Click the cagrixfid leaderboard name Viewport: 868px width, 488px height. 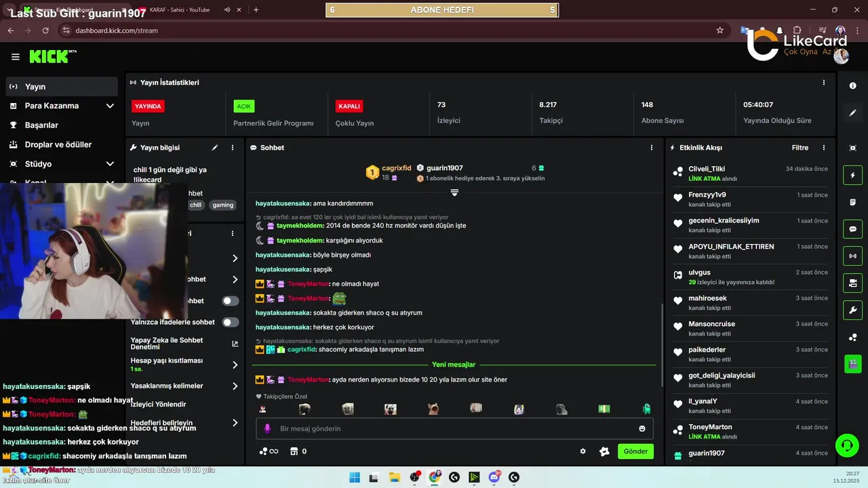(x=397, y=168)
